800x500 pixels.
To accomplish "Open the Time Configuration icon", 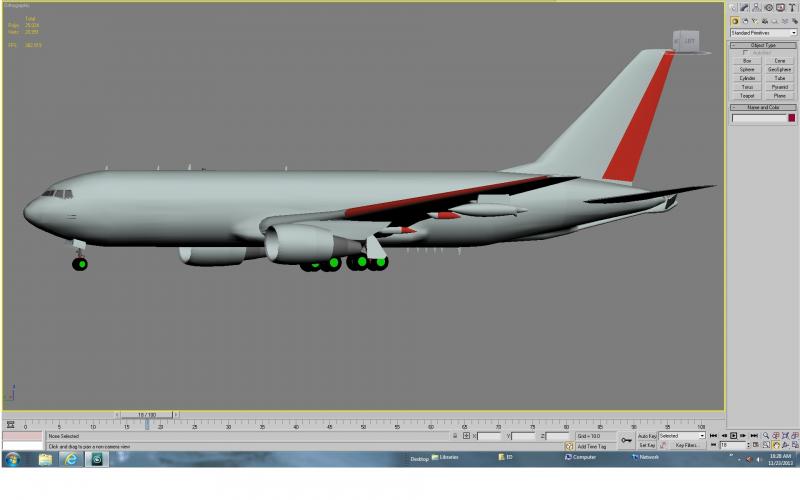I will click(x=755, y=445).
